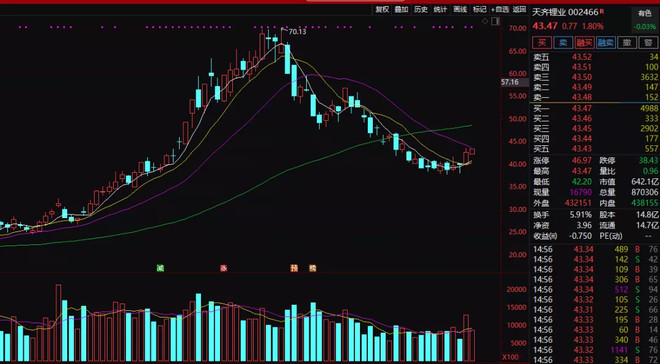Click the 撤 cancel order button
Screen dimensions: 660x364
coord(627,42)
